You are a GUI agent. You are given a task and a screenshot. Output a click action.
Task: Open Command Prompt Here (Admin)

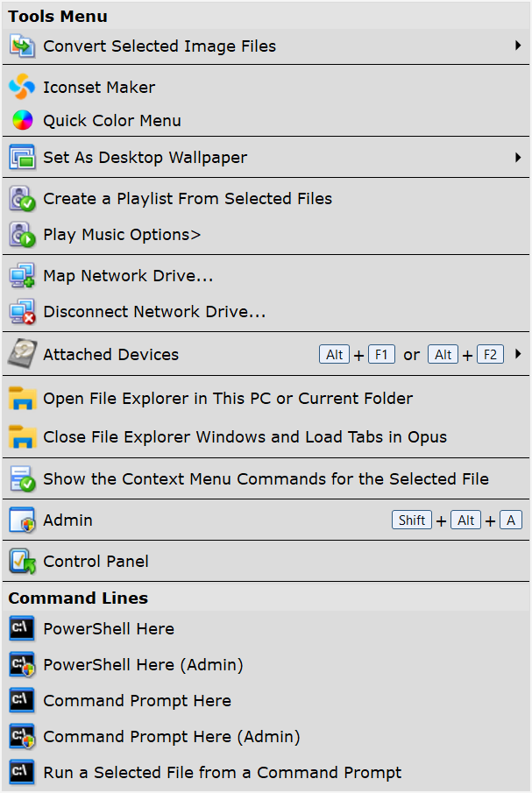coord(171,737)
